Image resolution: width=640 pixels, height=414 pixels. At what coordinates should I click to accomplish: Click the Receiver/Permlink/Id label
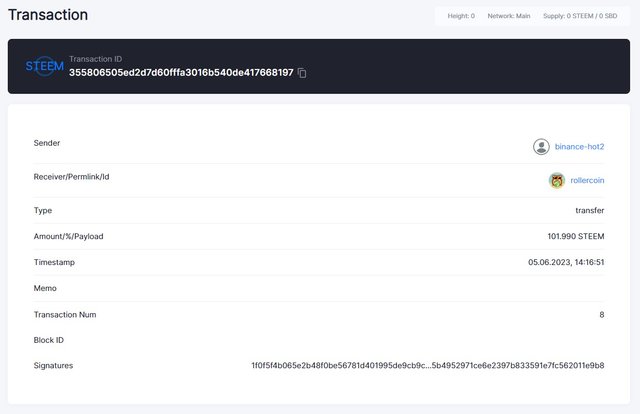[71, 177]
